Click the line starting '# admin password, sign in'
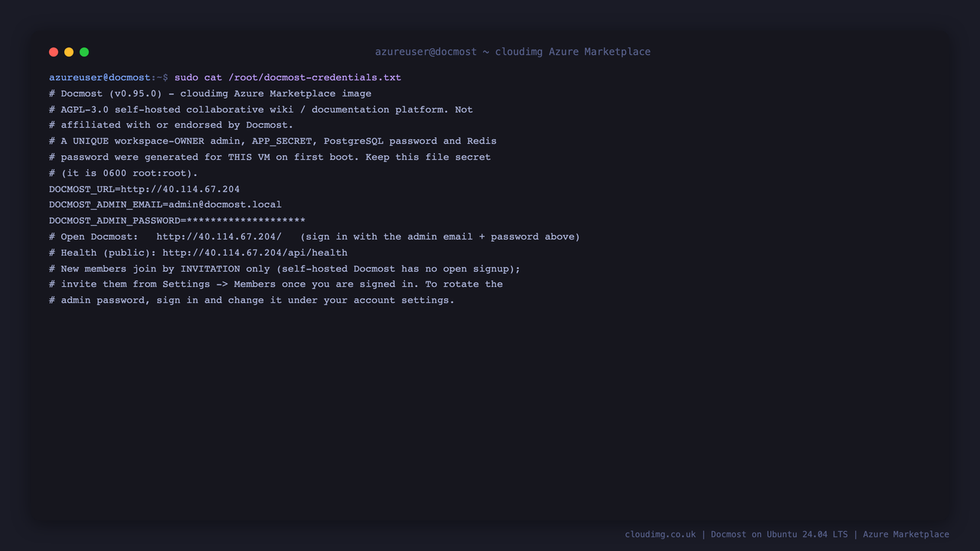The image size is (980, 551). coord(252,300)
